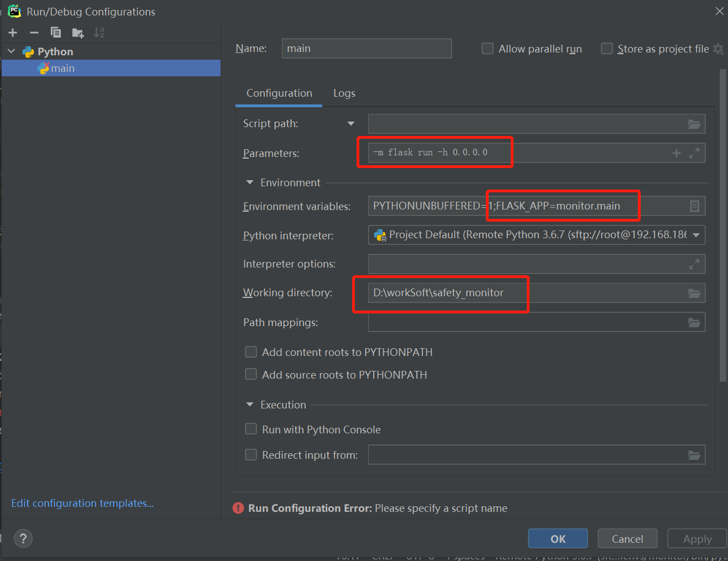
Task: Check Add content roots to PYTHONPATH
Action: [251, 352]
